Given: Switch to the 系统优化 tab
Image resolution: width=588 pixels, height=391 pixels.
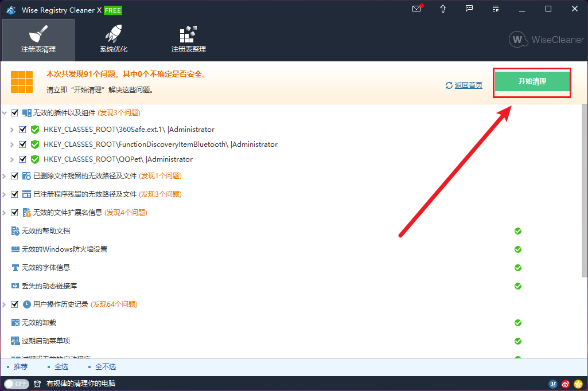Looking at the screenshot, I should 114,40.
